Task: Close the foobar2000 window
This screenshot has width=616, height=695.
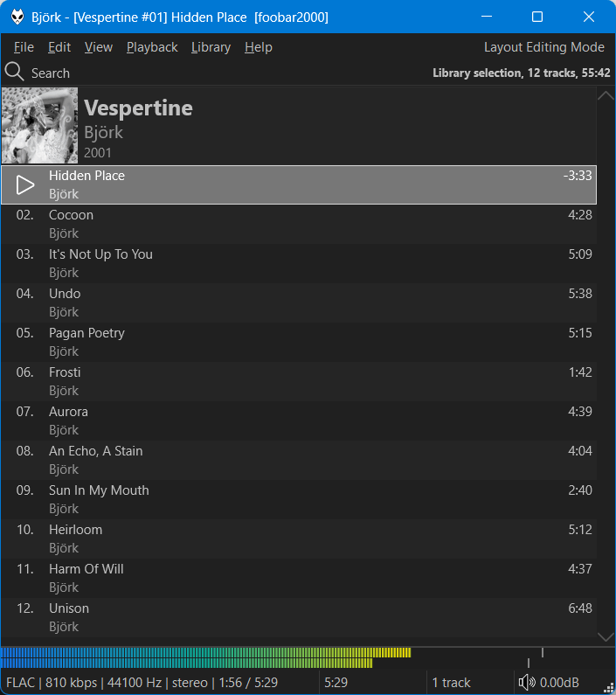Action: [589, 17]
